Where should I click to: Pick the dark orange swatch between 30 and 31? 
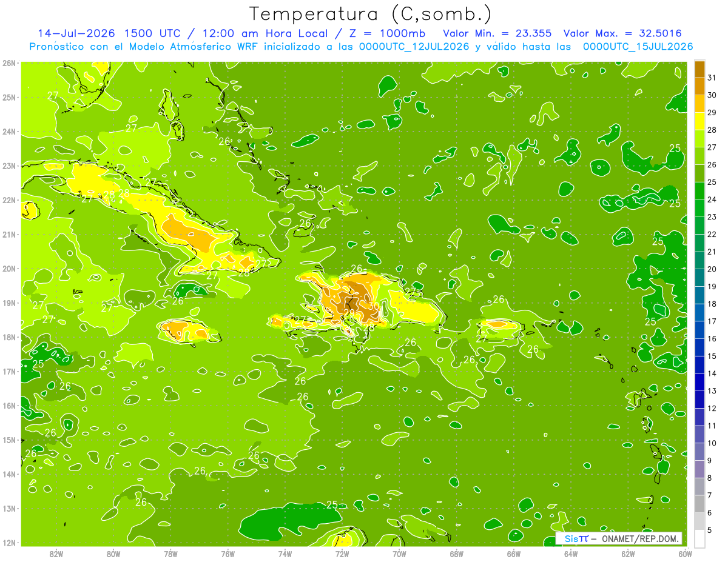[x=699, y=86]
